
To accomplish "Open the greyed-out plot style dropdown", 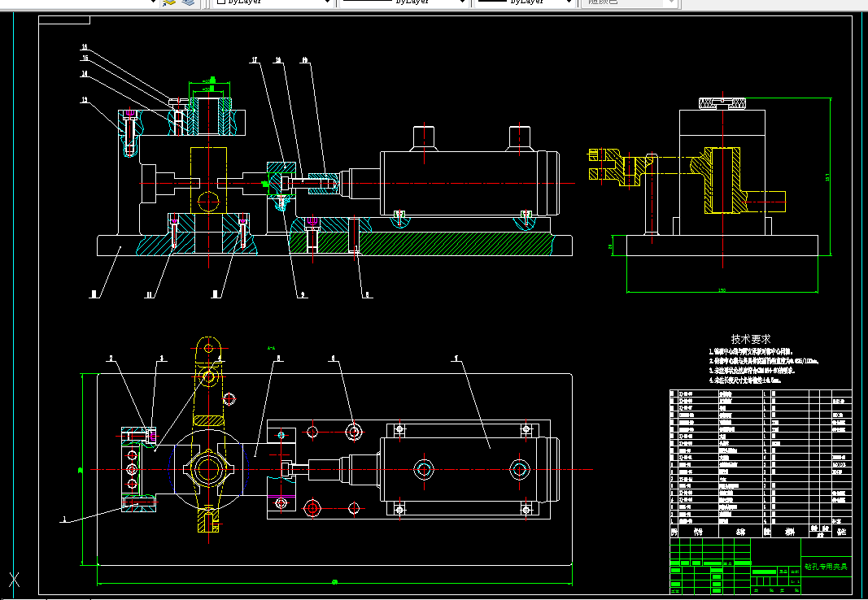I will pyautogui.click(x=629, y=2).
